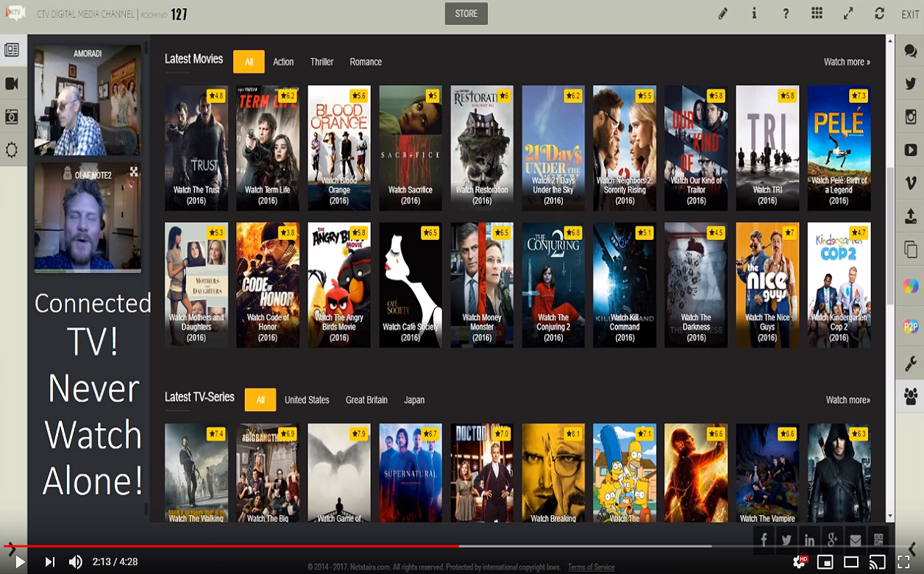Click the refresh icon in top bar
Viewport: 924px width, 574px height.
(879, 14)
